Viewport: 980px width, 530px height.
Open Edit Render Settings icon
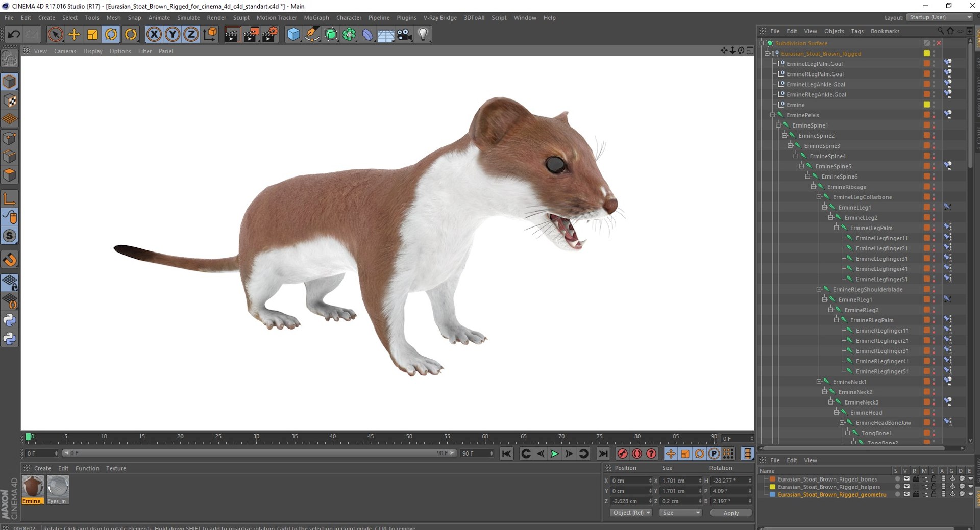pyautogui.click(x=270, y=35)
